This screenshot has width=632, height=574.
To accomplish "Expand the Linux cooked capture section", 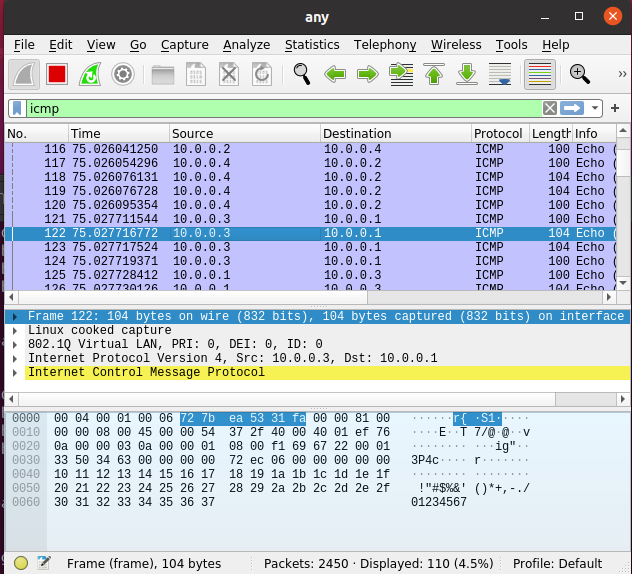I will 14,330.
